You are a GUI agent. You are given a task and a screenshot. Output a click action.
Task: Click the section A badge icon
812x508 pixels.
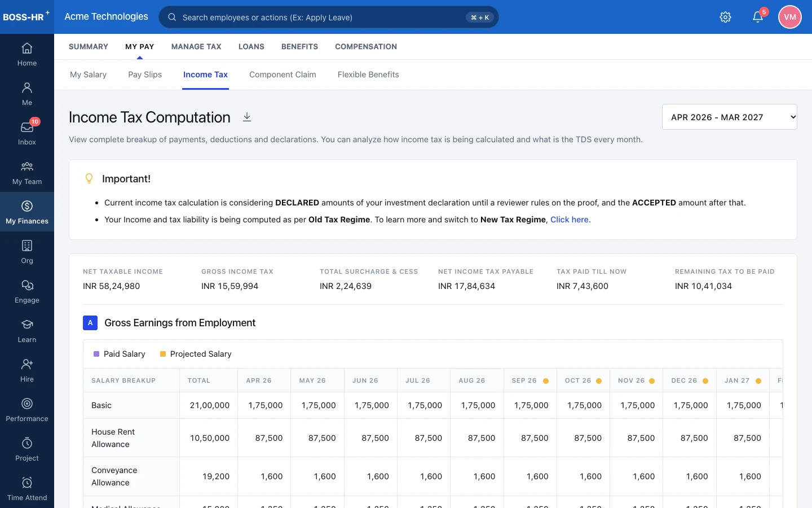coord(90,323)
